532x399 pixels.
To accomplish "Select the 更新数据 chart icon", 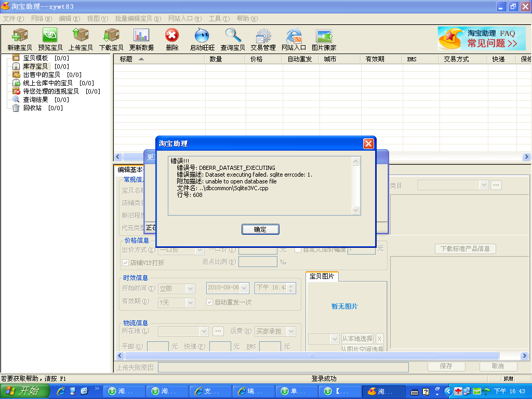I will click(141, 39).
